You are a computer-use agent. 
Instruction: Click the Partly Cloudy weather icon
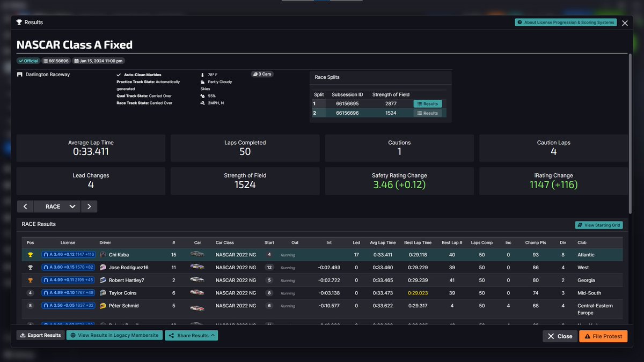pos(202,82)
